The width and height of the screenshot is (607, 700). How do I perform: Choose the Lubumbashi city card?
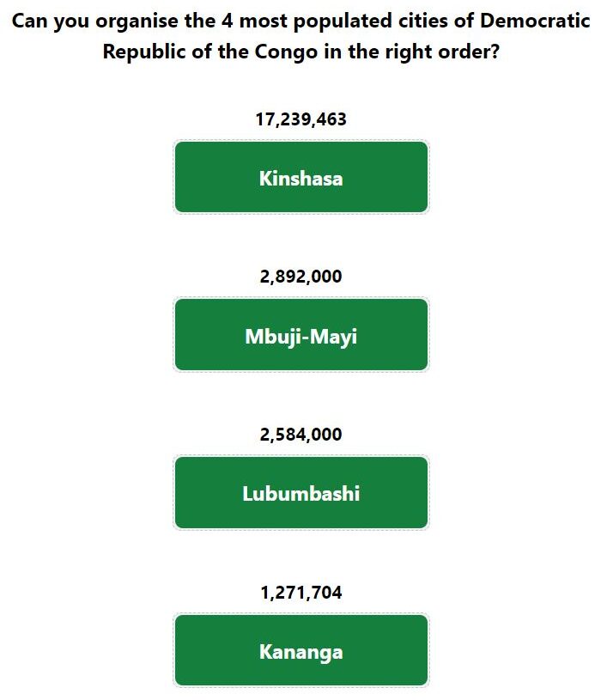click(x=301, y=492)
